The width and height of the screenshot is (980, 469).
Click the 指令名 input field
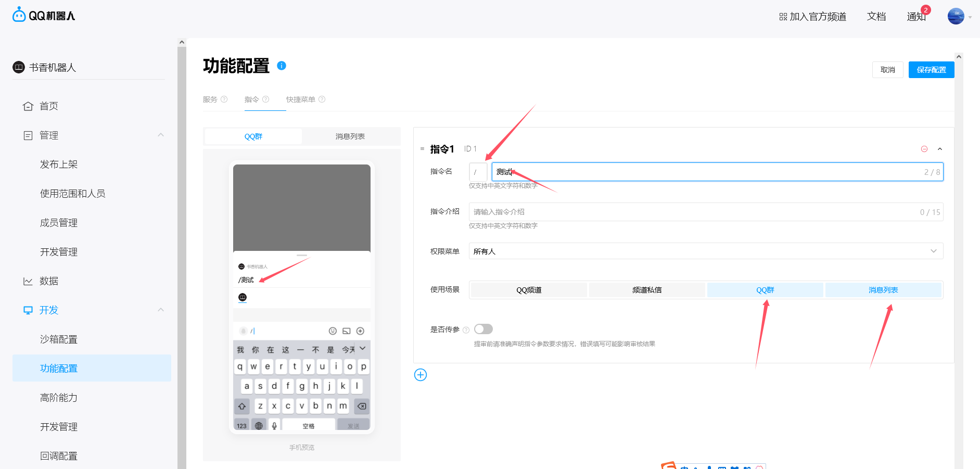[x=718, y=172]
